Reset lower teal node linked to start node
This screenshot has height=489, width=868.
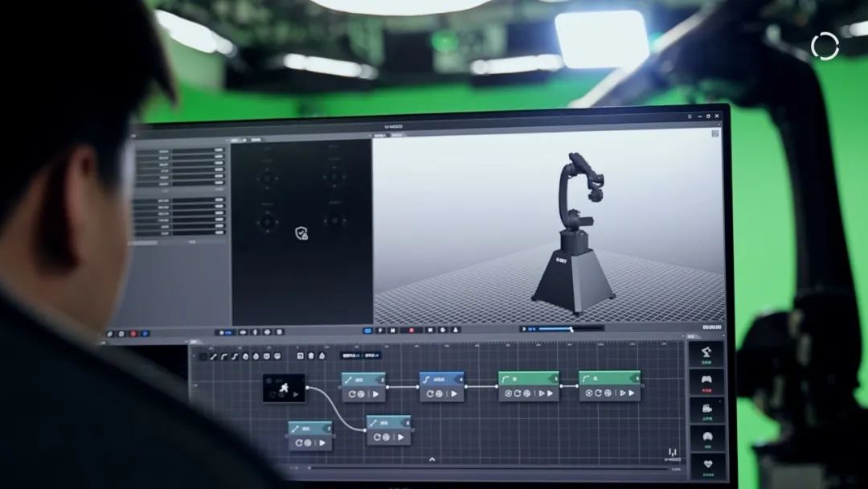(x=377, y=437)
